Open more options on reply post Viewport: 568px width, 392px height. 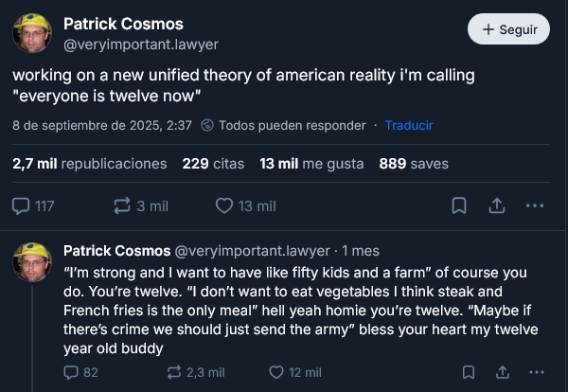539,372
